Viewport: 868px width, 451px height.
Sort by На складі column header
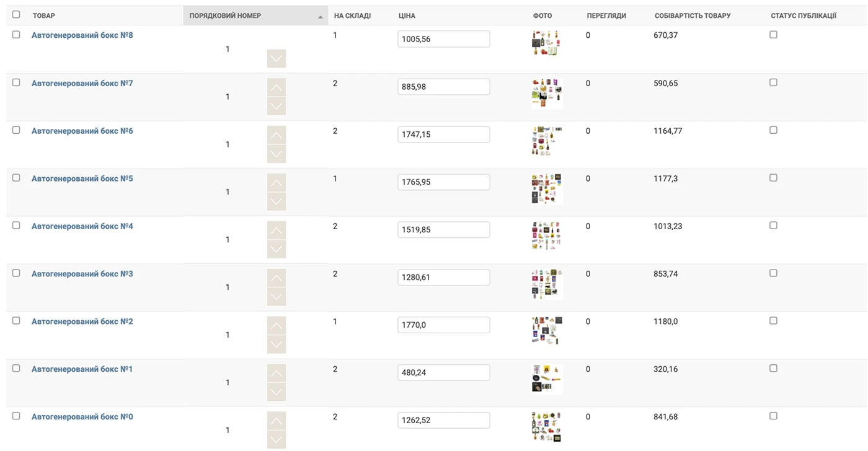pos(352,15)
